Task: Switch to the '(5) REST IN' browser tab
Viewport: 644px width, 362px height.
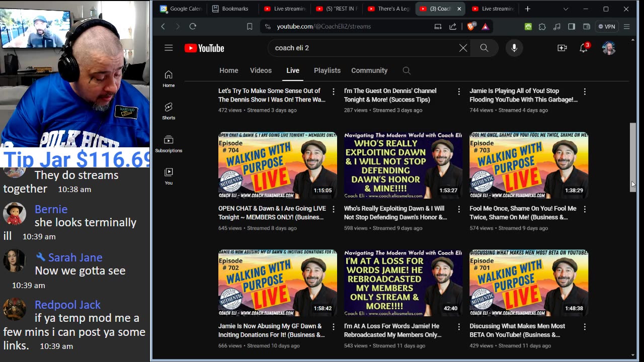Action: coord(337,9)
